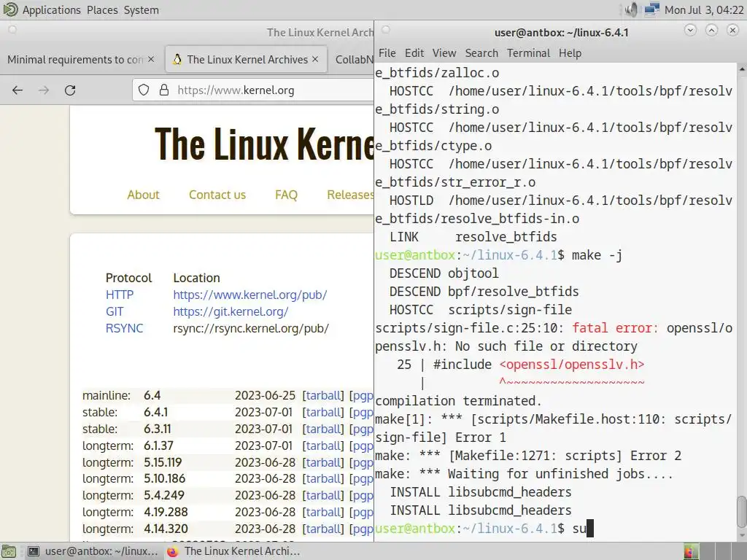747x560 pixels.
Task: Open the Places menu
Action: point(102,10)
